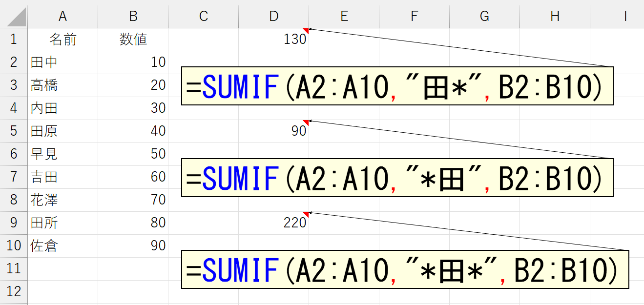
Task: Click the 名前 header cell
Action: (62, 40)
